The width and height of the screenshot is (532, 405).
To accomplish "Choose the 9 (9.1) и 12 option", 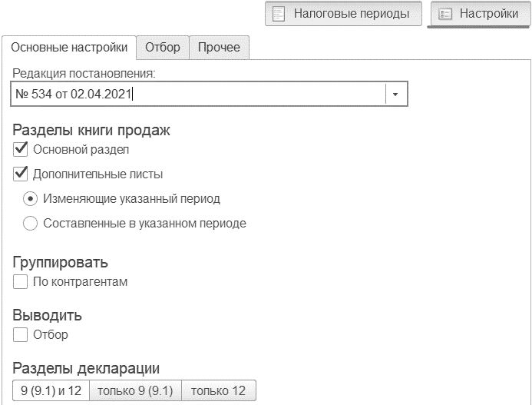I will tap(51, 390).
